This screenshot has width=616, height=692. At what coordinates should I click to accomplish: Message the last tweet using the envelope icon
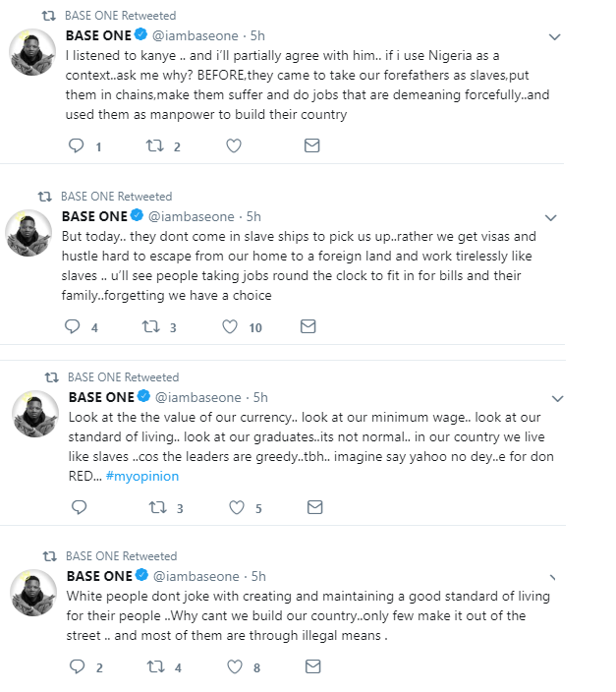tap(312, 666)
